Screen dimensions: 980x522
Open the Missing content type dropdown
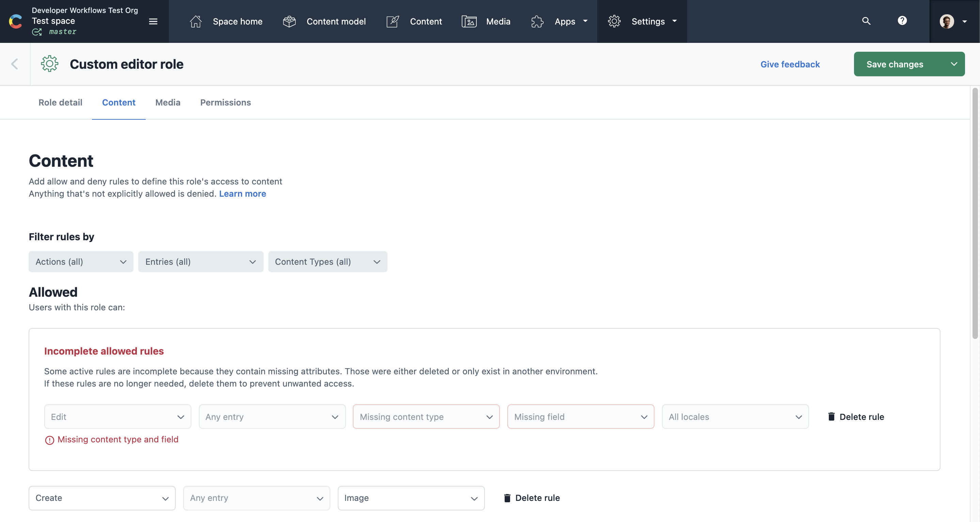(426, 417)
